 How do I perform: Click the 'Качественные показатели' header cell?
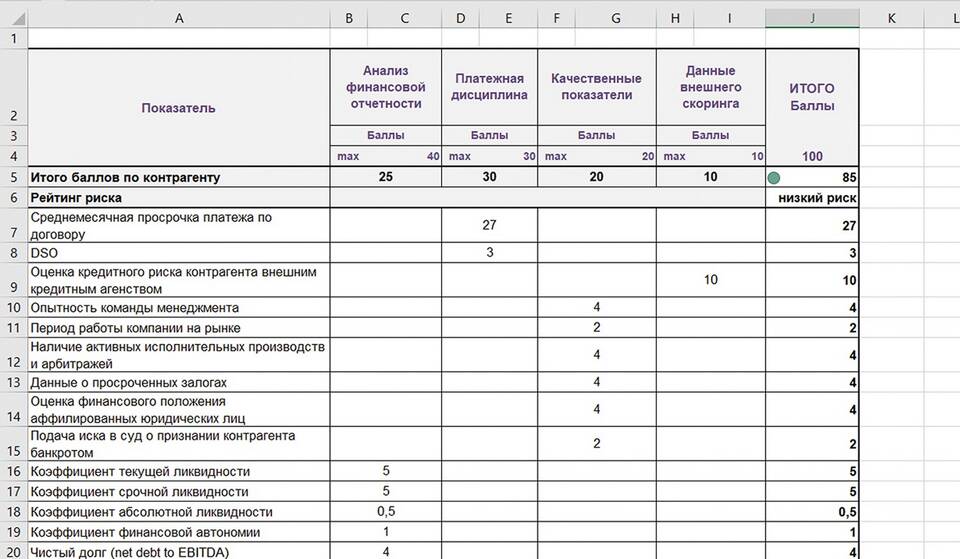point(596,87)
